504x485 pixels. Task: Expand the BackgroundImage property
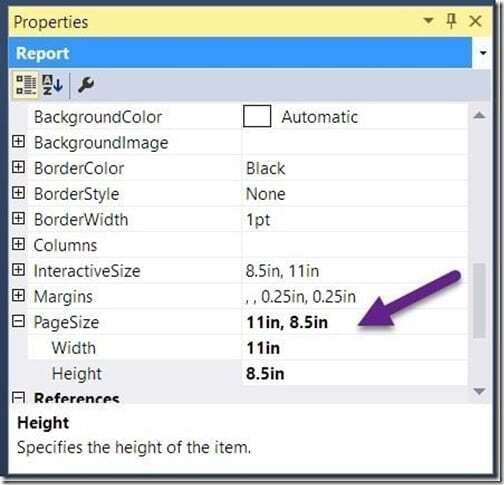point(18,142)
